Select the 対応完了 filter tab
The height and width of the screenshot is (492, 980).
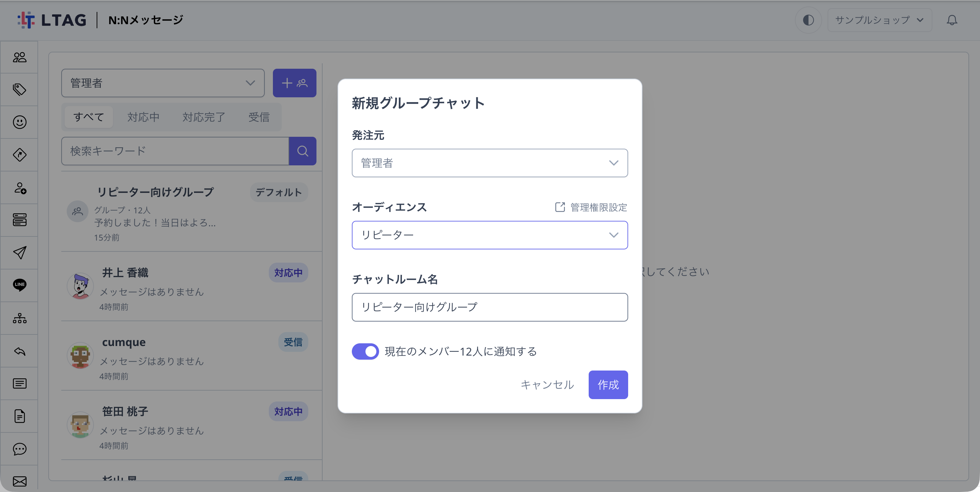[204, 117]
